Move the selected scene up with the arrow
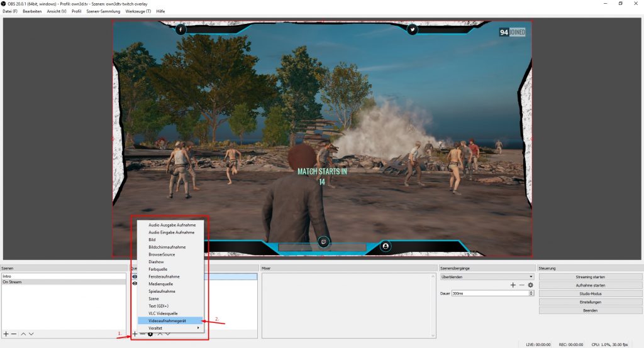 [x=23, y=334]
